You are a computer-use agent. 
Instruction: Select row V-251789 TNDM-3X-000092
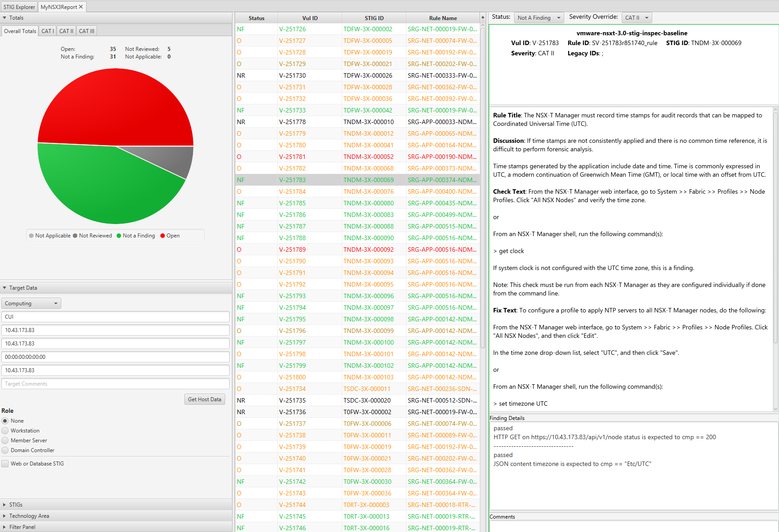(x=357, y=249)
